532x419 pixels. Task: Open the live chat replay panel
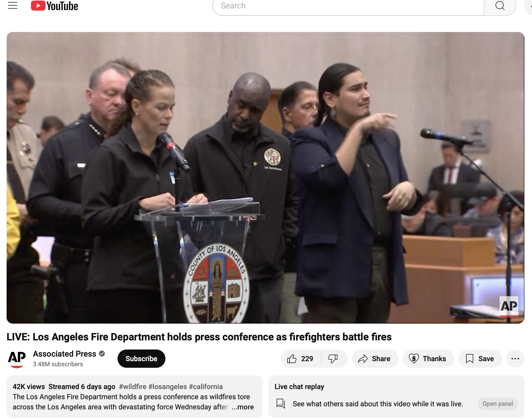(x=497, y=404)
